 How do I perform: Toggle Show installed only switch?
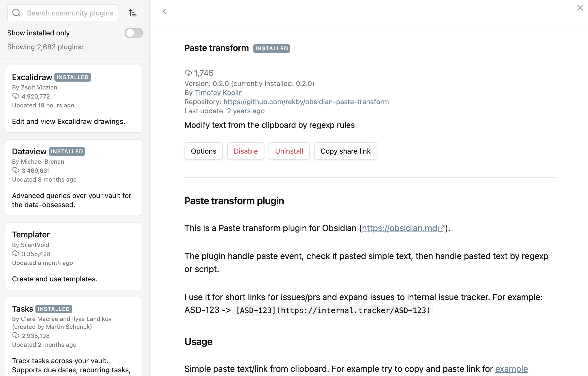[134, 33]
